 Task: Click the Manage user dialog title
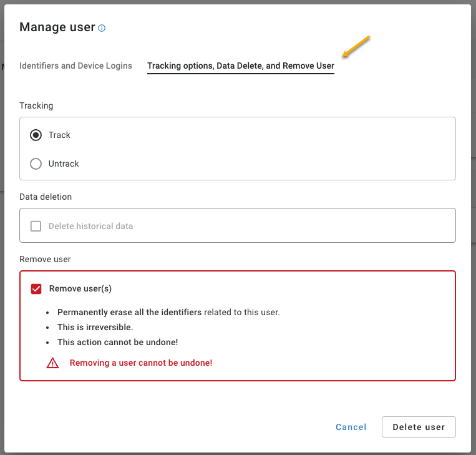click(57, 27)
